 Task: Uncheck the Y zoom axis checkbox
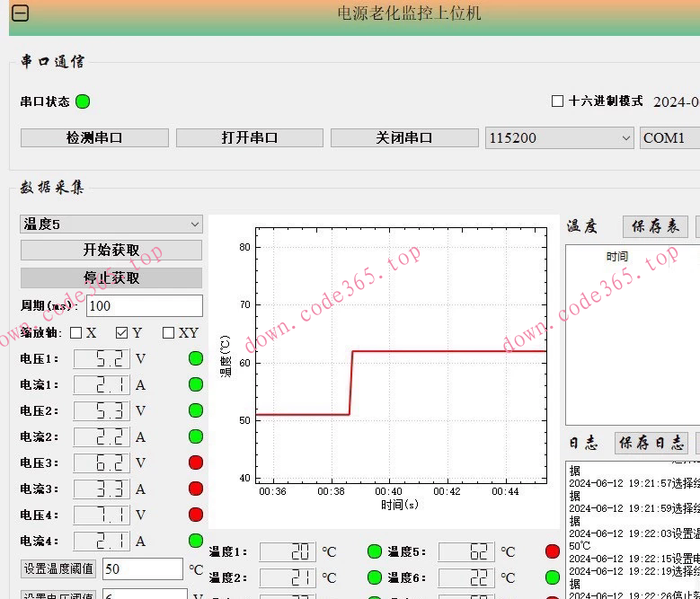[122, 333]
